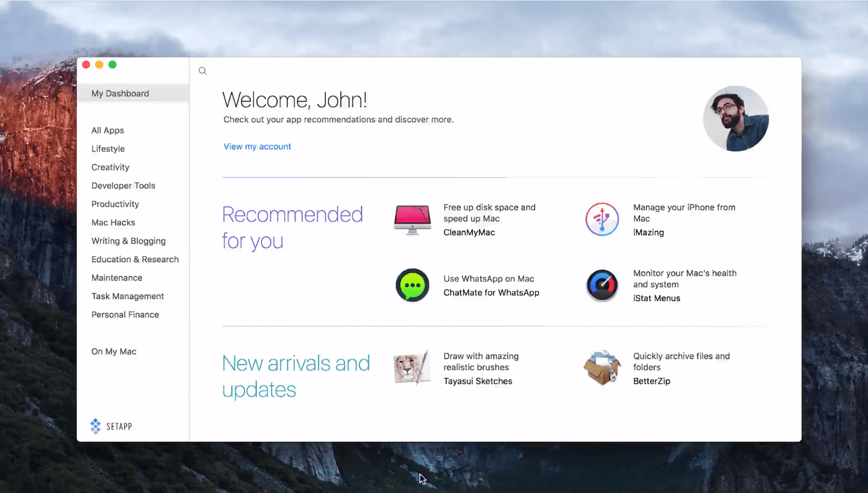Click the Tayasui Sketches lion icon
868x493 pixels.
[412, 368]
